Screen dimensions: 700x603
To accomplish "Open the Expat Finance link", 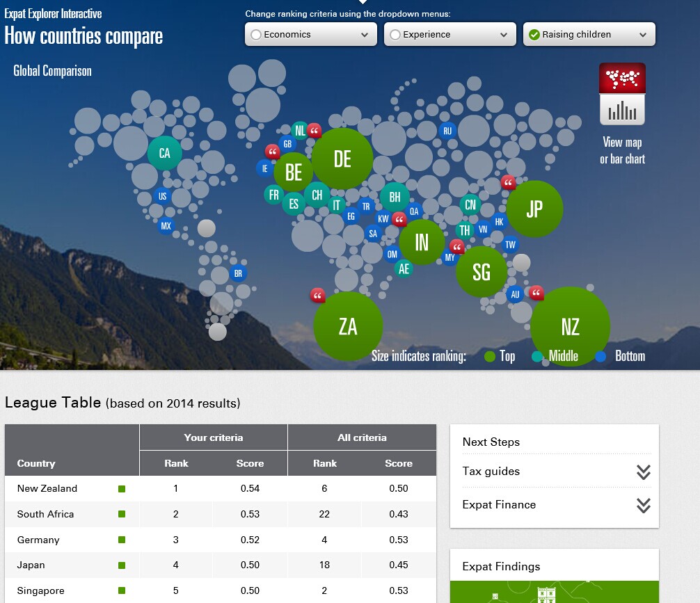I will pyautogui.click(x=499, y=505).
